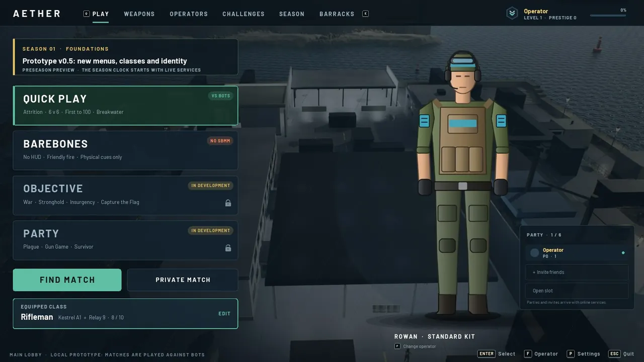Screen dimensions: 644x362
Task: Click the lock icon on OBJECTIVE card
Action: tap(228, 203)
